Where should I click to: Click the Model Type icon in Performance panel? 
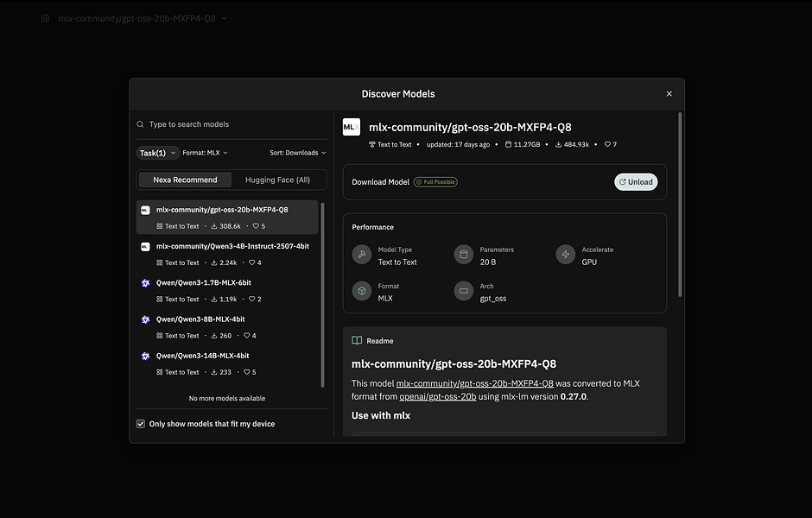tap(361, 255)
